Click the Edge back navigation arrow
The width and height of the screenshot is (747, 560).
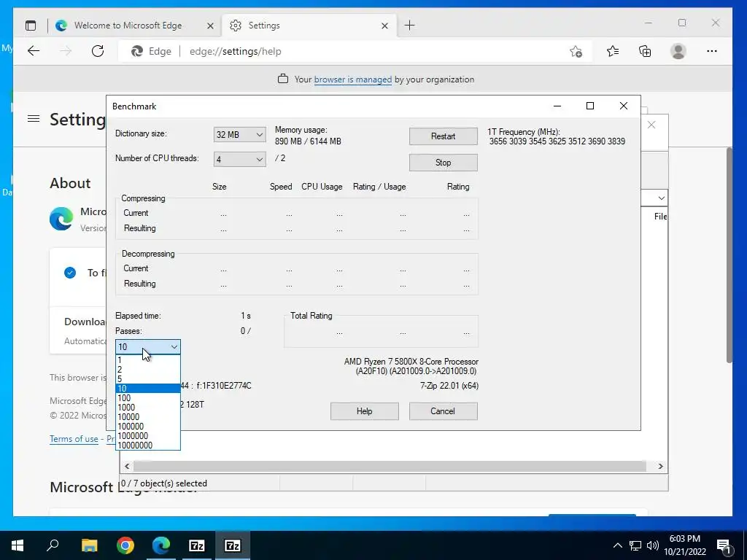[34, 51]
